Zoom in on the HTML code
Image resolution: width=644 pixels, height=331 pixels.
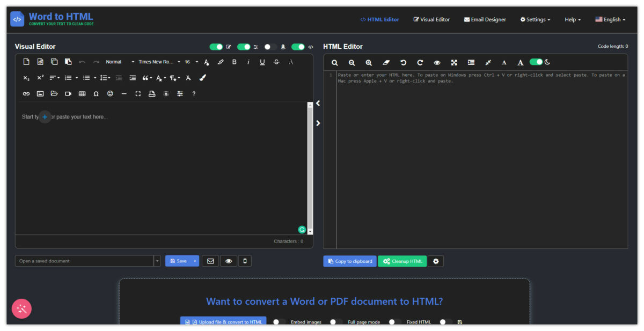point(369,63)
